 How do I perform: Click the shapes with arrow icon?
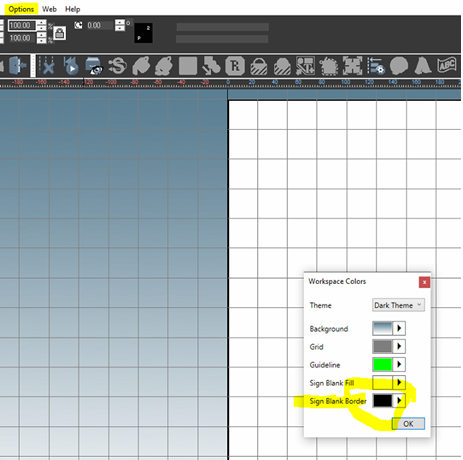(211, 66)
